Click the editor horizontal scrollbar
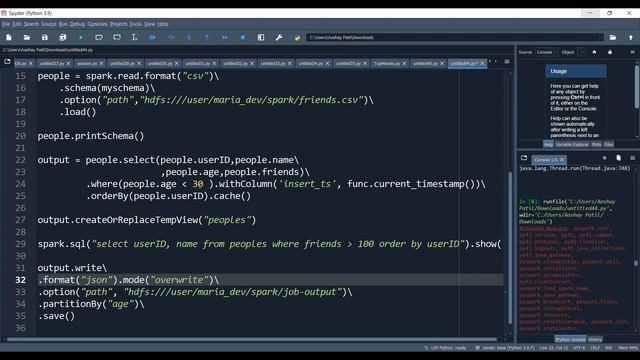640x360 pixels. (252, 339)
